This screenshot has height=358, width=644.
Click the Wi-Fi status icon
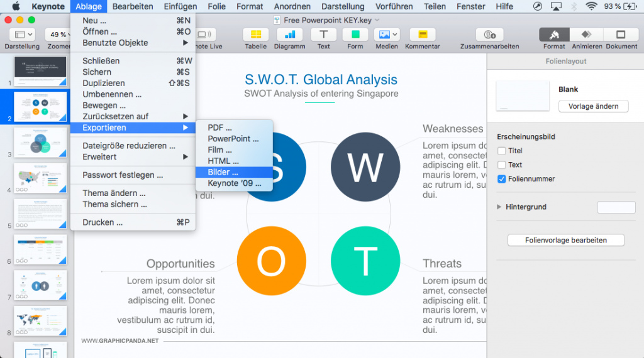click(591, 6)
